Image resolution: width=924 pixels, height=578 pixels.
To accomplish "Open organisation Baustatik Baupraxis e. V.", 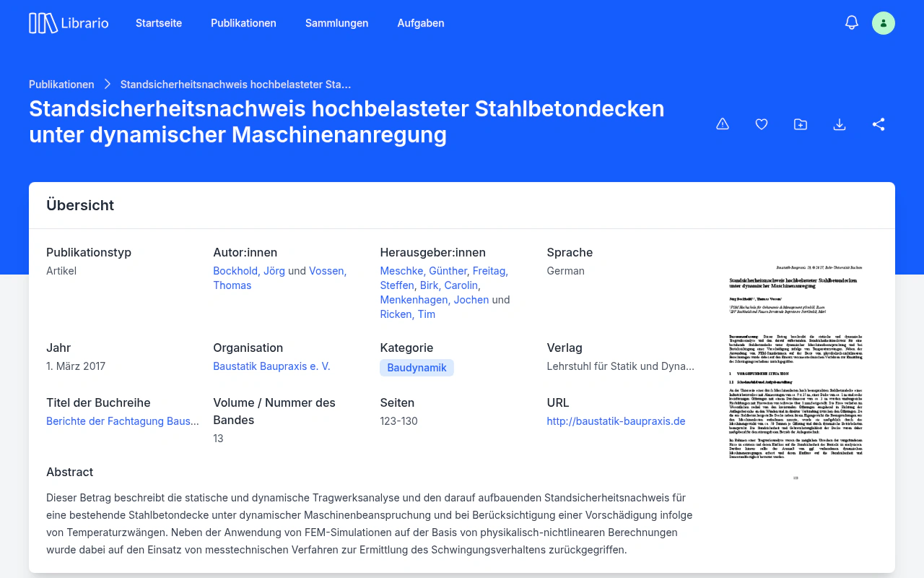I will [271, 366].
